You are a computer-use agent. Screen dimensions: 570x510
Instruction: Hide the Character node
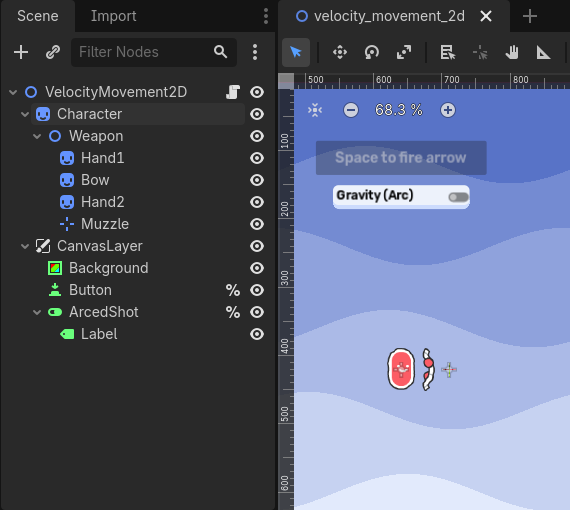click(x=257, y=114)
